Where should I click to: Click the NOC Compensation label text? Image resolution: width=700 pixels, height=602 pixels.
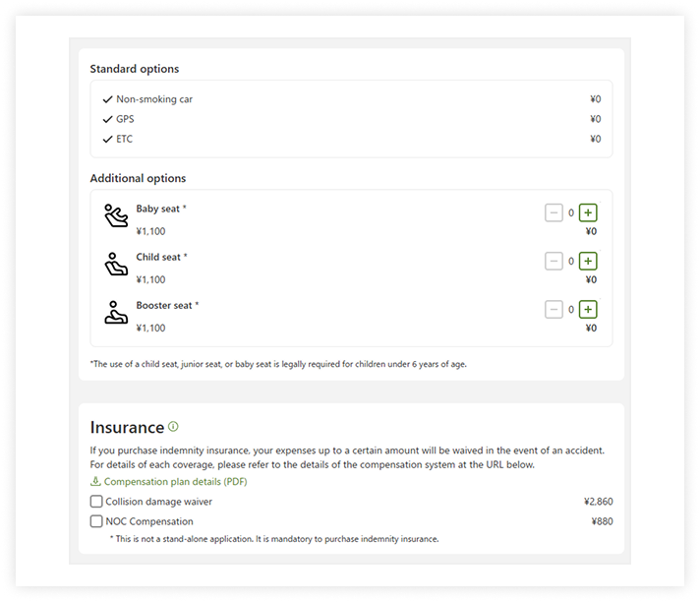click(x=149, y=521)
